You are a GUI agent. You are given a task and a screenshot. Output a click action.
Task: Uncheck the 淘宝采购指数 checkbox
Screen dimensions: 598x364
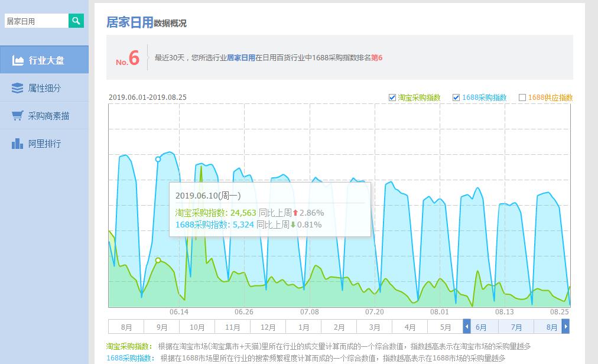pyautogui.click(x=392, y=97)
